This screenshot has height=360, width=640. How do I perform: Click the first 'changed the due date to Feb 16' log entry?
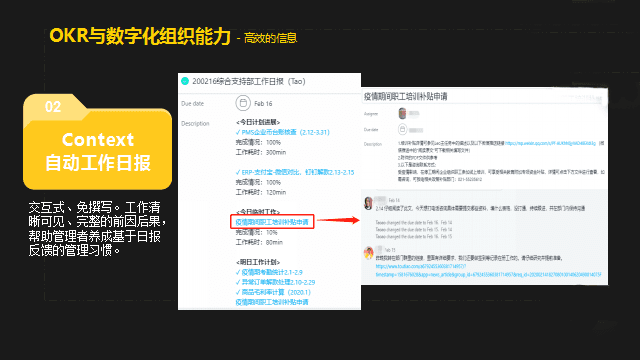tap(413, 223)
